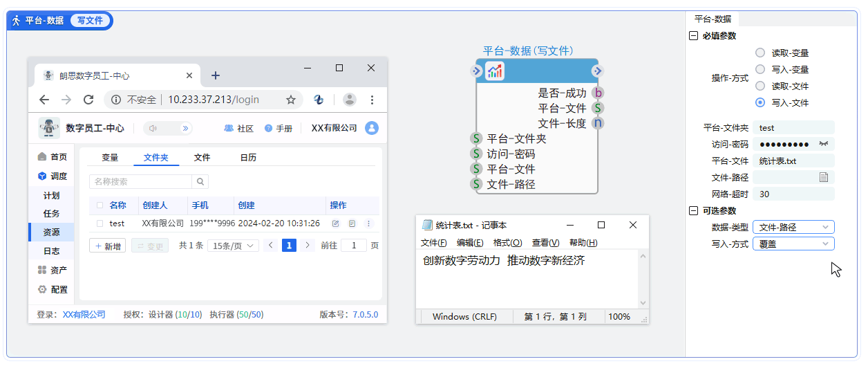Reveal the 访问-密码 with the eye toggle

coord(823,144)
